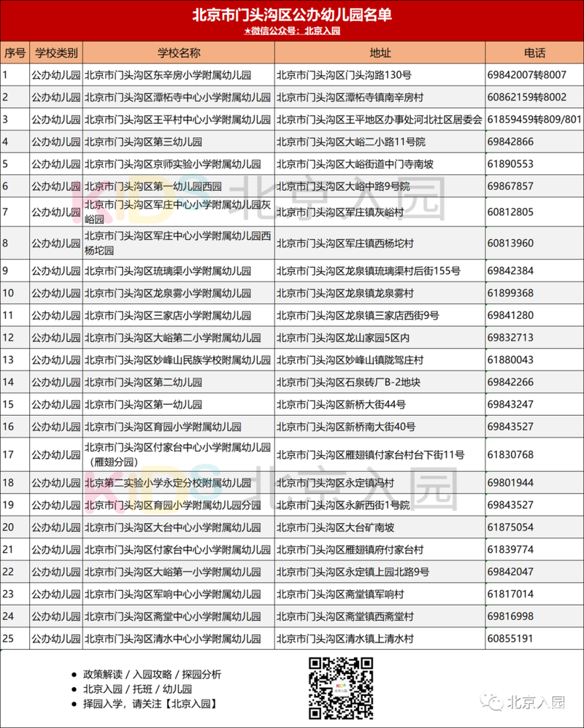Click the QR code image at the bottom
Screen dimensions: 584x728
[x=341, y=688]
